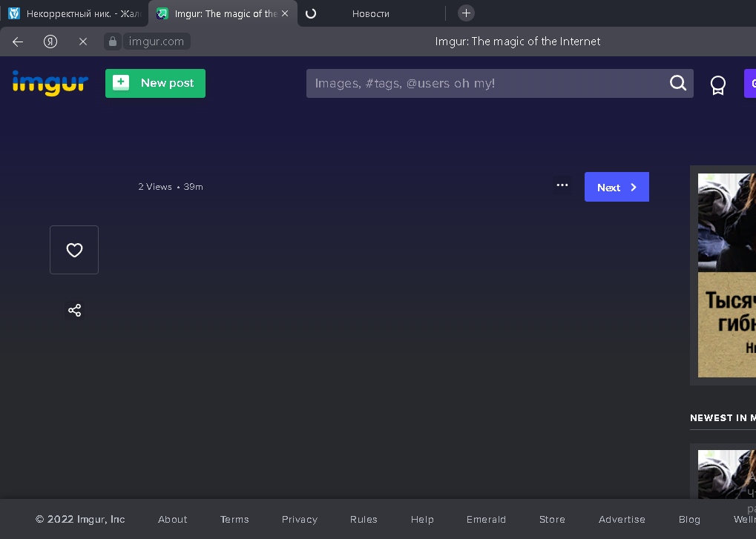Viewport: 756px width, 539px height.
Task: Close the Imgur browser tab
Action: [x=285, y=13]
